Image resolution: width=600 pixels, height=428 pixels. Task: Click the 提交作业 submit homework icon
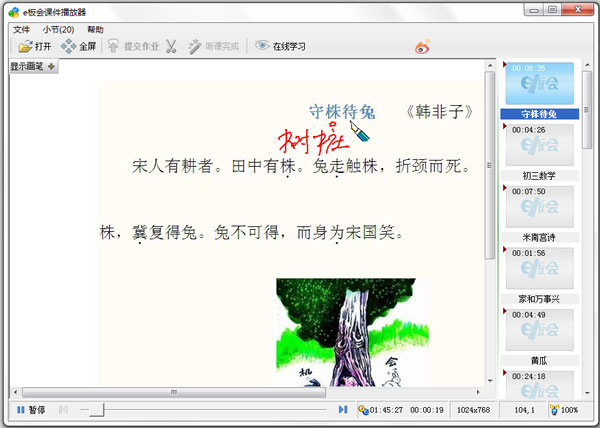pos(114,46)
